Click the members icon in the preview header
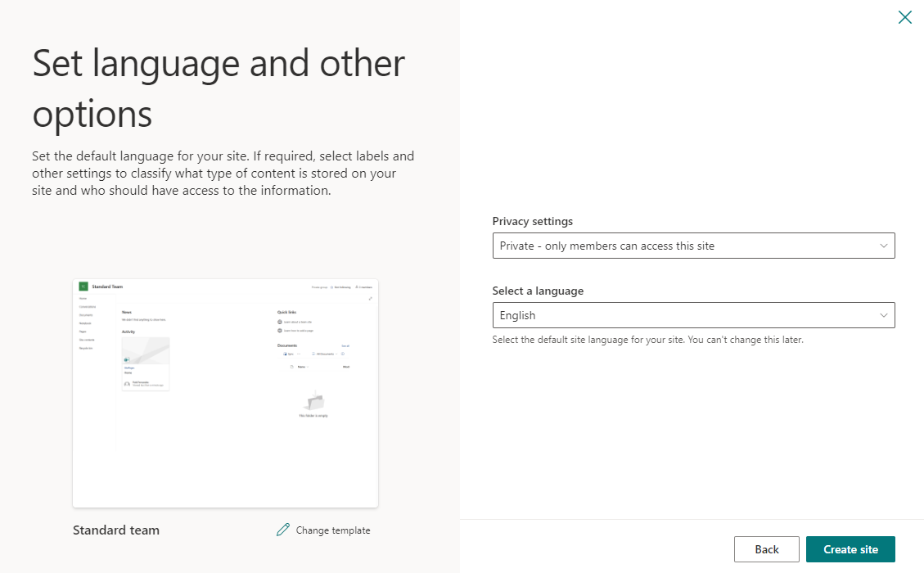 tap(357, 288)
